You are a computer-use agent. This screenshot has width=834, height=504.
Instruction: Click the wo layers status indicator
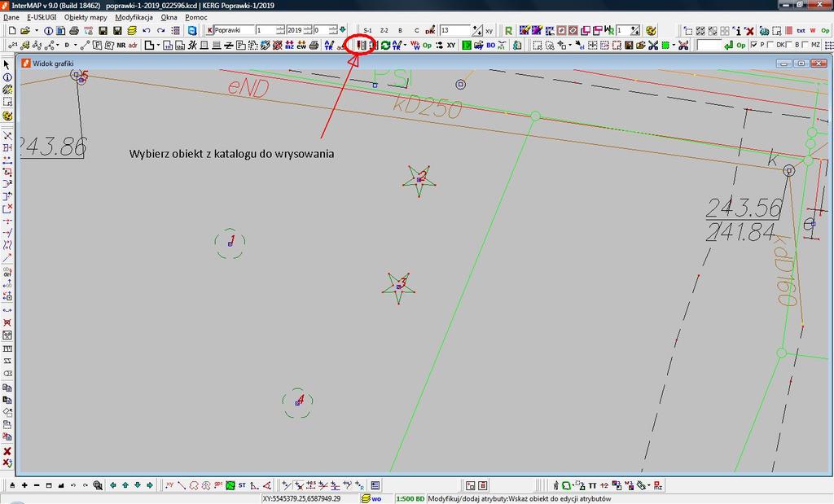pos(371,498)
